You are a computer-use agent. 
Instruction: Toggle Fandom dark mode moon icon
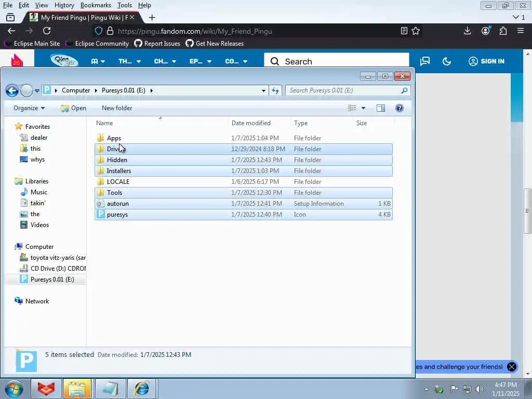[x=447, y=61]
